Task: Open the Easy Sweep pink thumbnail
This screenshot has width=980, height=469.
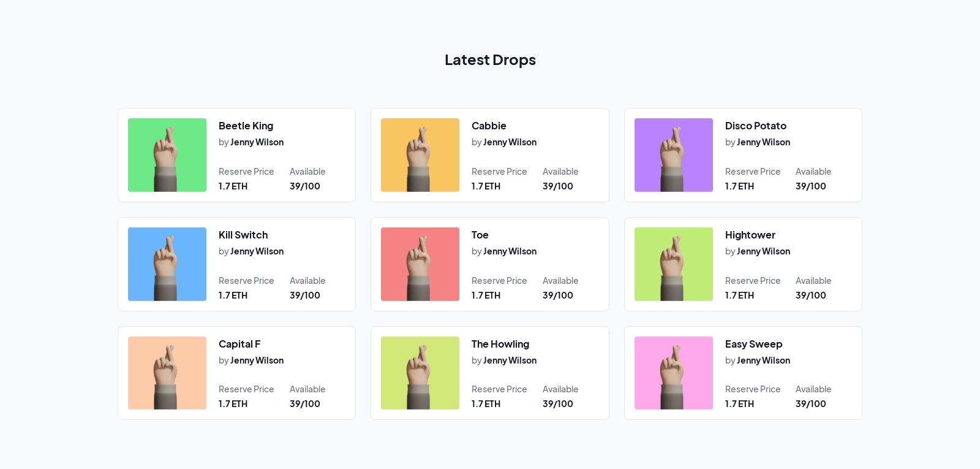Action: click(674, 373)
